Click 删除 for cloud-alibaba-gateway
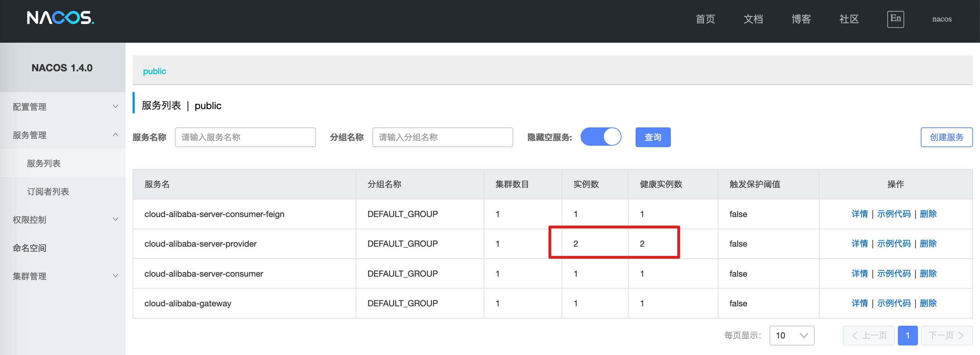980x355 pixels. [928, 303]
